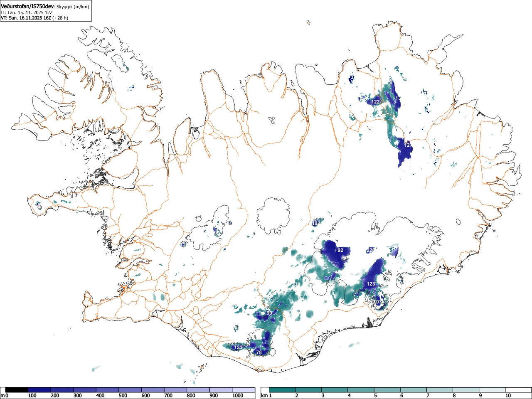Click the 'Veðurstofan/IS750dev' title text

coord(28,6)
